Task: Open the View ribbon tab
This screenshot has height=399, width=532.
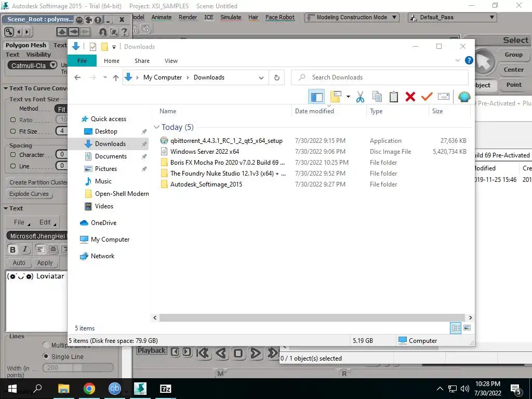Action: 171,61
